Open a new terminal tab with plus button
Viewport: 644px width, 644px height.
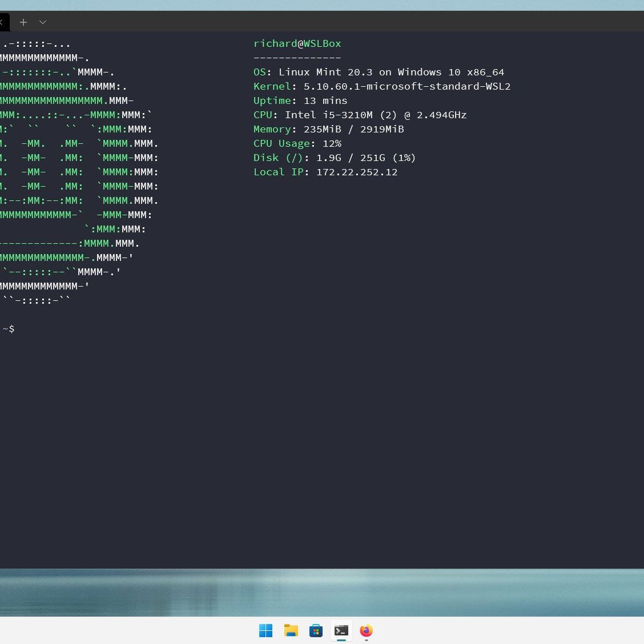pyautogui.click(x=23, y=22)
